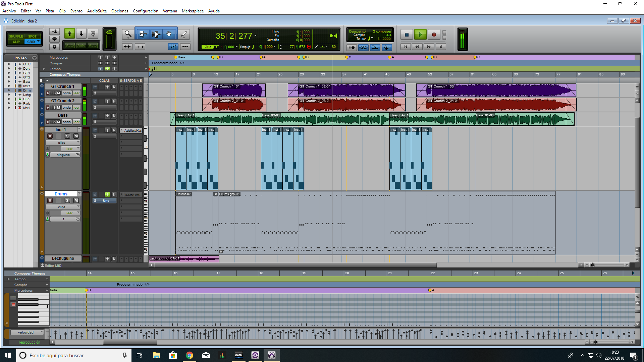
Task: Click the Descuento count-off button
Action: [357, 31]
